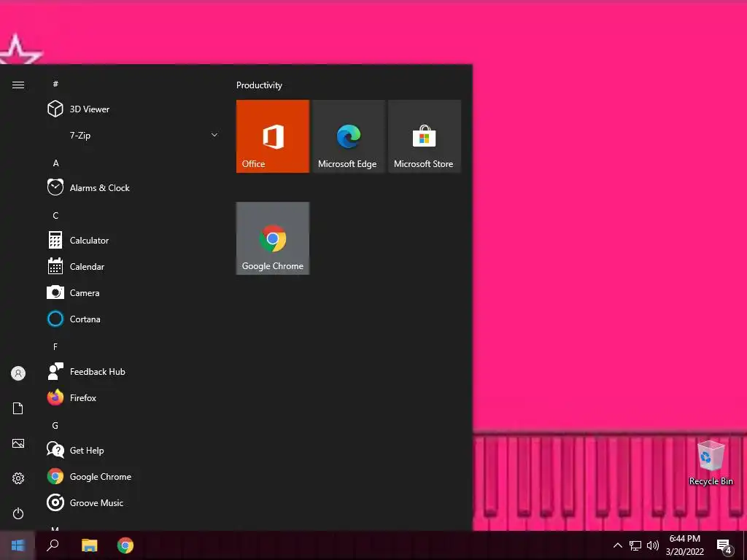Open the taskbar clock showing 6:44 PM
This screenshot has width=747, height=560.
point(684,545)
